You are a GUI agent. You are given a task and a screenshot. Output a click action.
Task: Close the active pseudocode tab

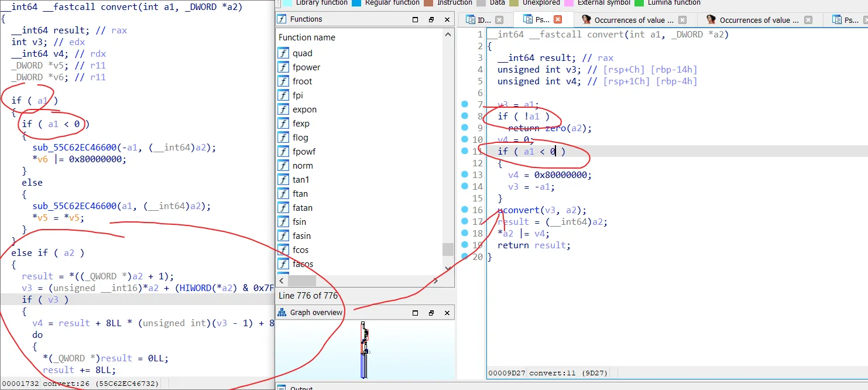[x=557, y=20]
